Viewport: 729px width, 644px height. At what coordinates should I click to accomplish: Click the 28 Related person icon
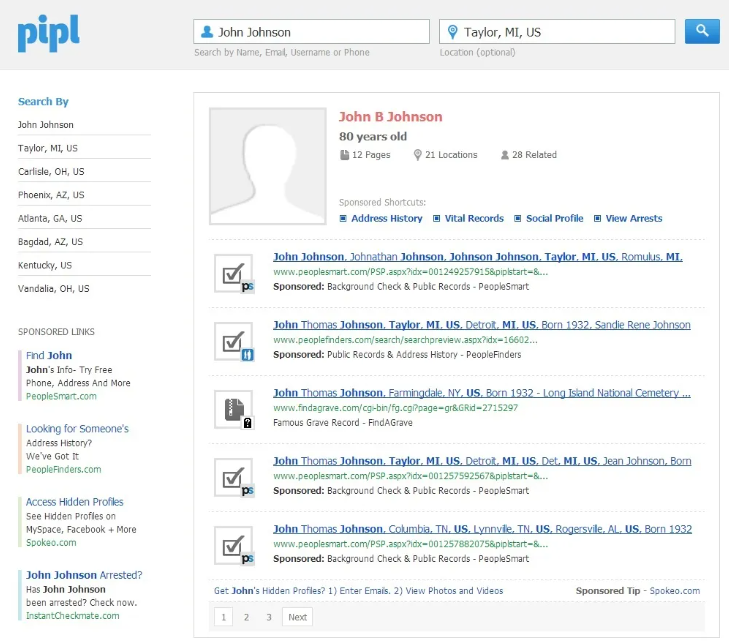[504, 155]
